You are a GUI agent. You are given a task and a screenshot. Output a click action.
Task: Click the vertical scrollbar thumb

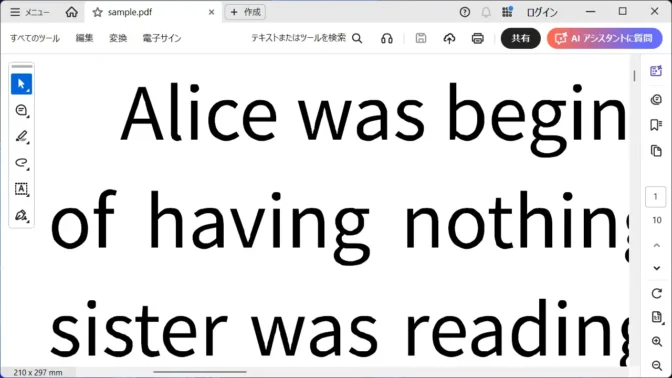pyautogui.click(x=634, y=75)
